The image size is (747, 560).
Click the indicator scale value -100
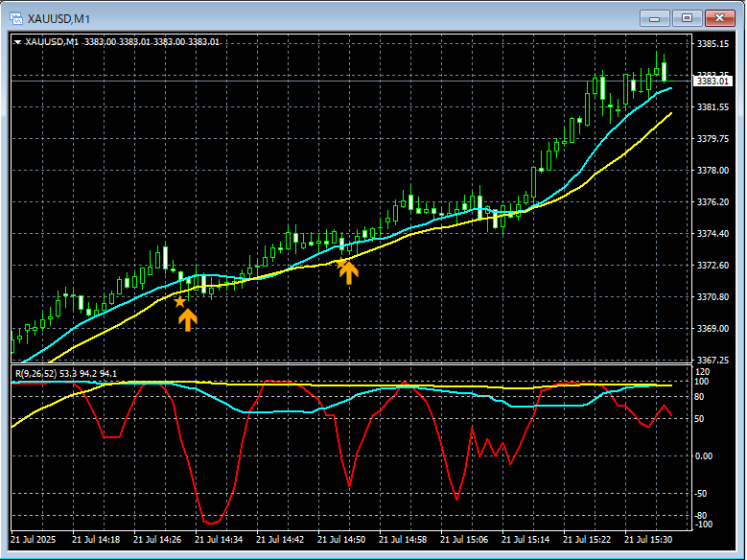pyautogui.click(x=704, y=525)
